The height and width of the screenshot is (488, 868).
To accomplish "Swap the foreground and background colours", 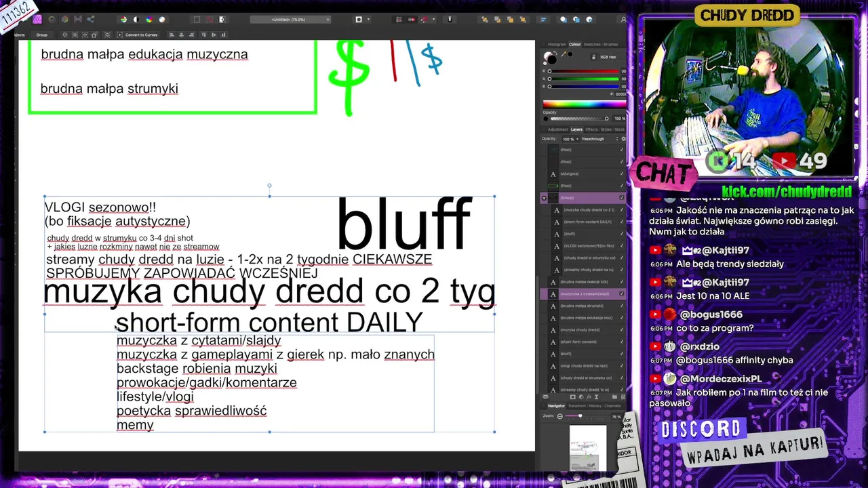I will point(555,53).
